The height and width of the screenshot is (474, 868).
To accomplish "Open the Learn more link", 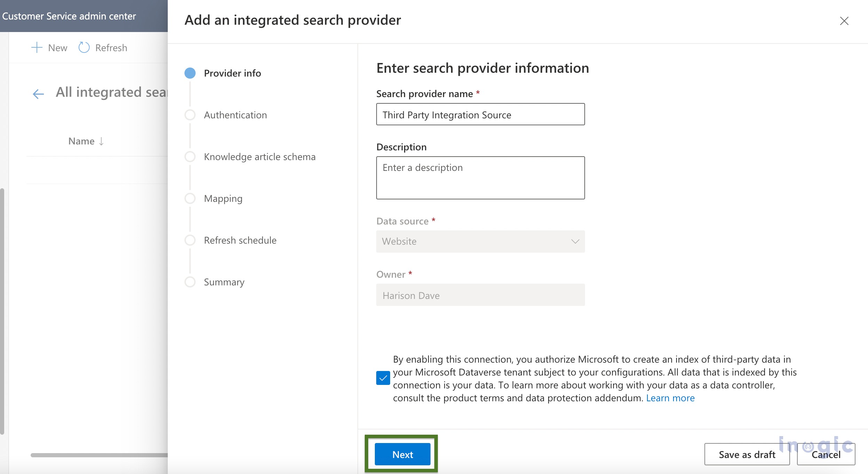I will 670,398.
